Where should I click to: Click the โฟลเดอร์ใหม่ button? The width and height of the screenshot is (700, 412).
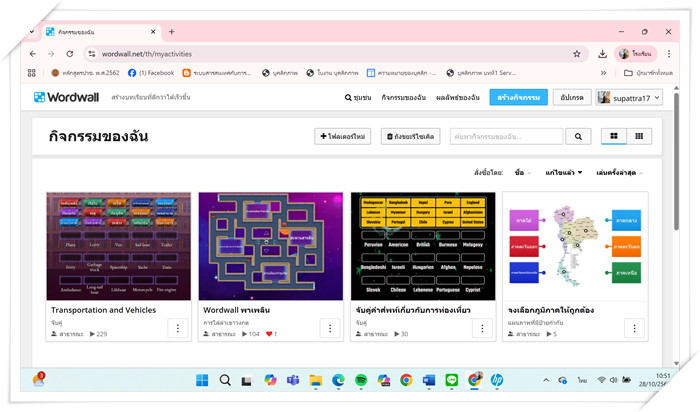coord(343,136)
